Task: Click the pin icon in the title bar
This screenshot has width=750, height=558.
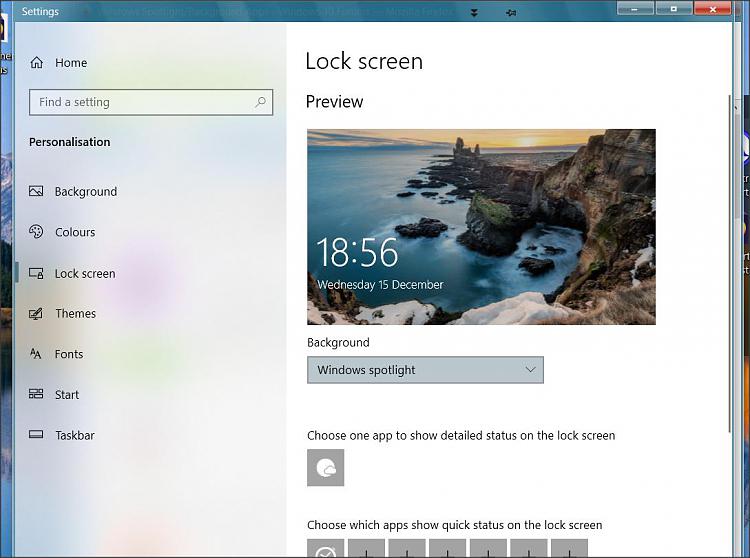Action: click(x=511, y=12)
